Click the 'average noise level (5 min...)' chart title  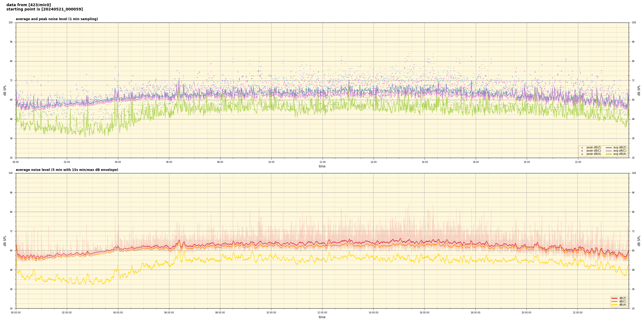[x=67, y=170]
